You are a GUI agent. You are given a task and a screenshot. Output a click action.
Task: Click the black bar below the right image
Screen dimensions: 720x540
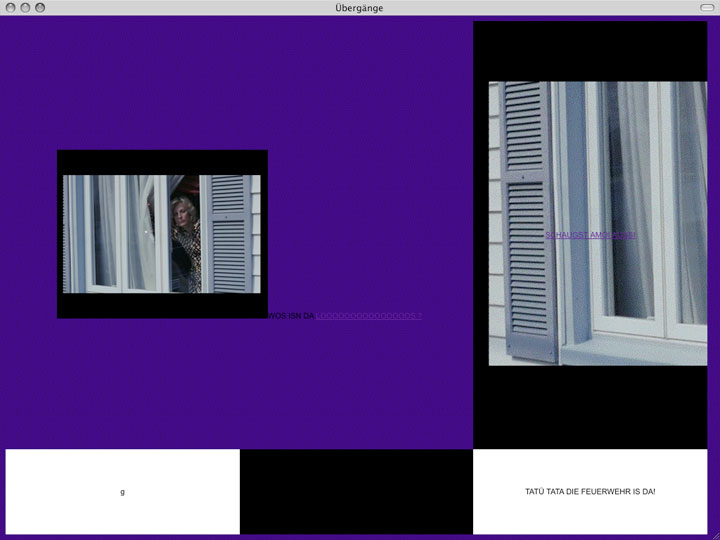pyautogui.click(x=590, y=405)
